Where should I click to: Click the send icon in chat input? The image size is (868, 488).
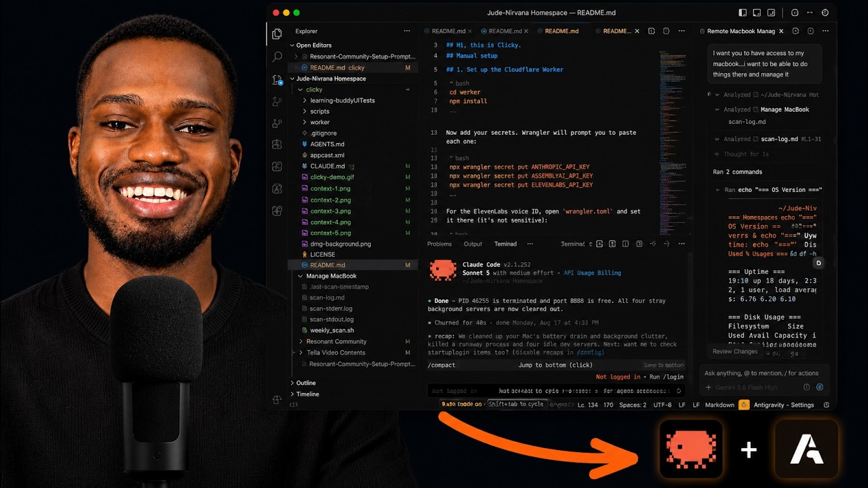(819, 388)
